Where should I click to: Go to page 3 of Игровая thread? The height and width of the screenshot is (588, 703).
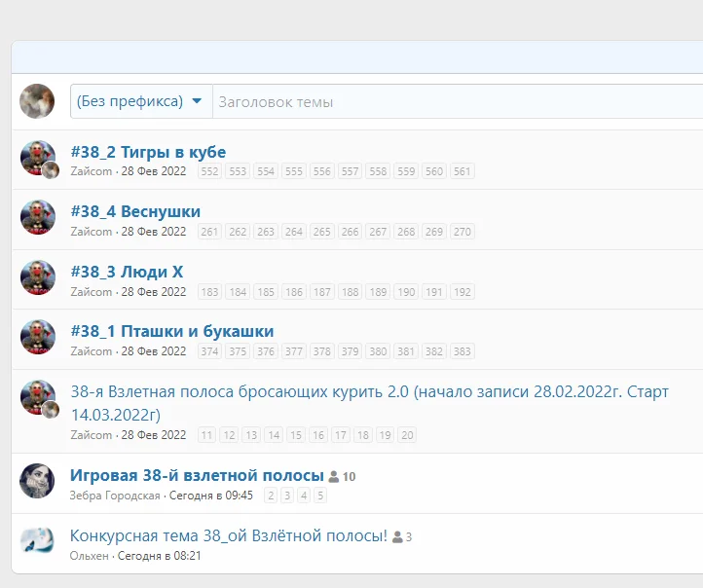click(x=287, y=496)
